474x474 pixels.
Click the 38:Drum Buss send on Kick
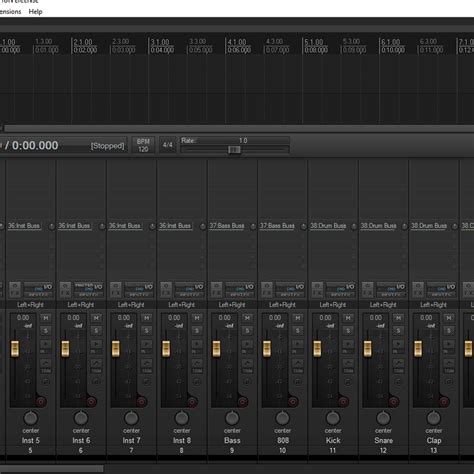pos(328,226)
